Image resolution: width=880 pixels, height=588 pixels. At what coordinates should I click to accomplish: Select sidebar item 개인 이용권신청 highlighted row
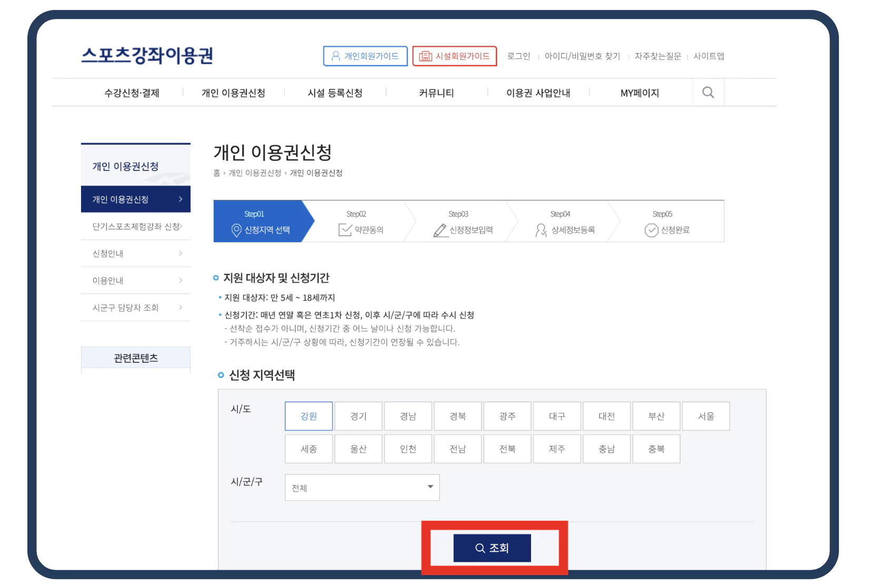pos(136,199)
